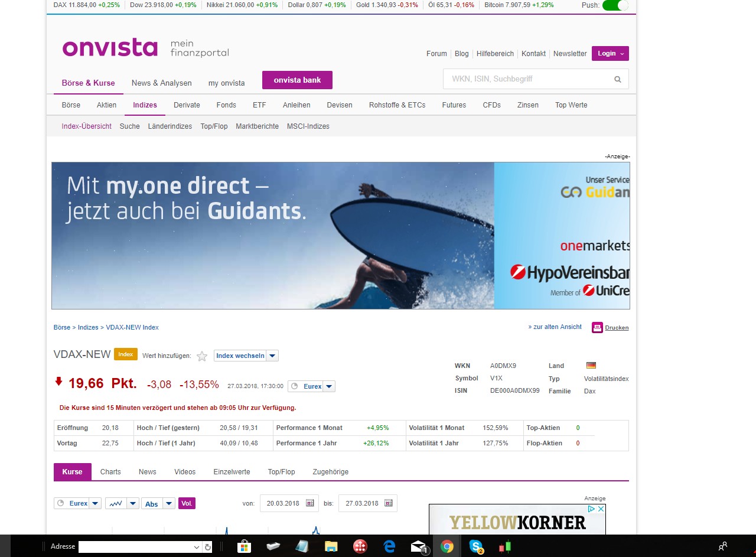Open the Forum link
The height and width of the screenshot is (557, 756).
(436, 54)
